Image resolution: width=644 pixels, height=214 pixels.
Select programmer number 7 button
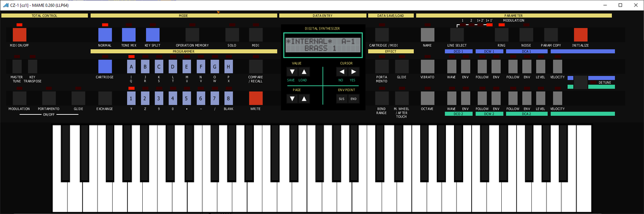(215, 98)
